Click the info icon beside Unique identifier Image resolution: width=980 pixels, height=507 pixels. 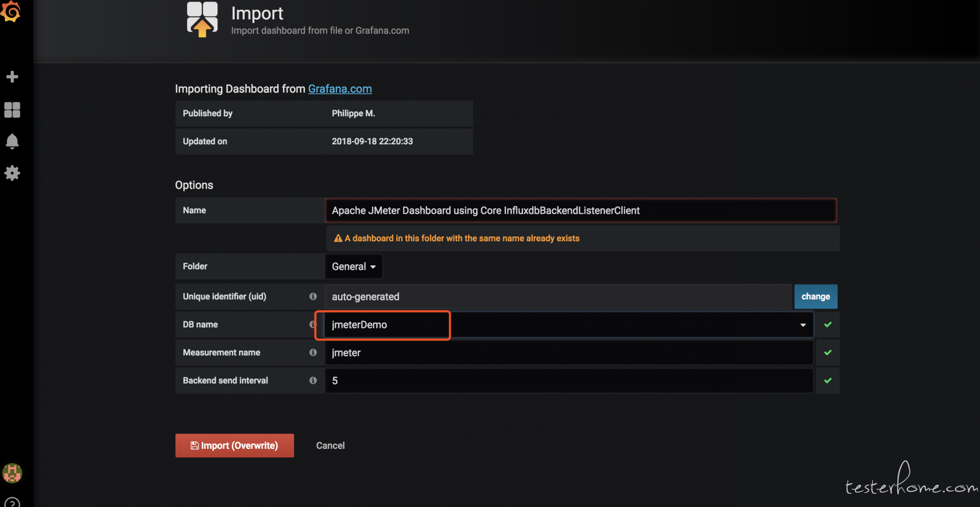click(x=313, y=296)
